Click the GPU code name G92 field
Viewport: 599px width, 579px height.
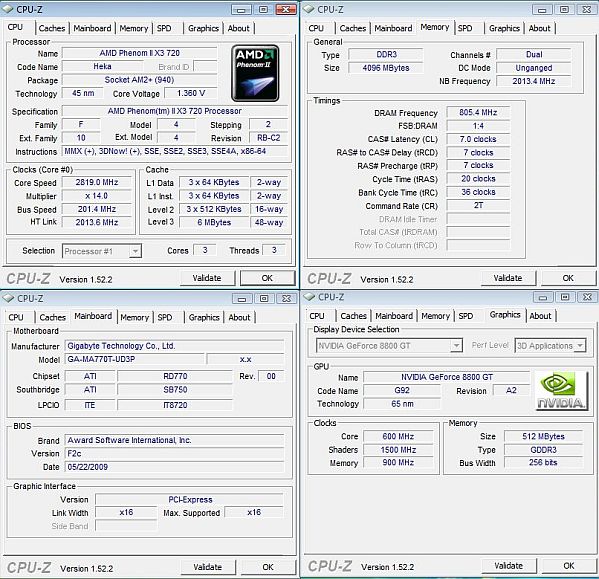point(401,390)
